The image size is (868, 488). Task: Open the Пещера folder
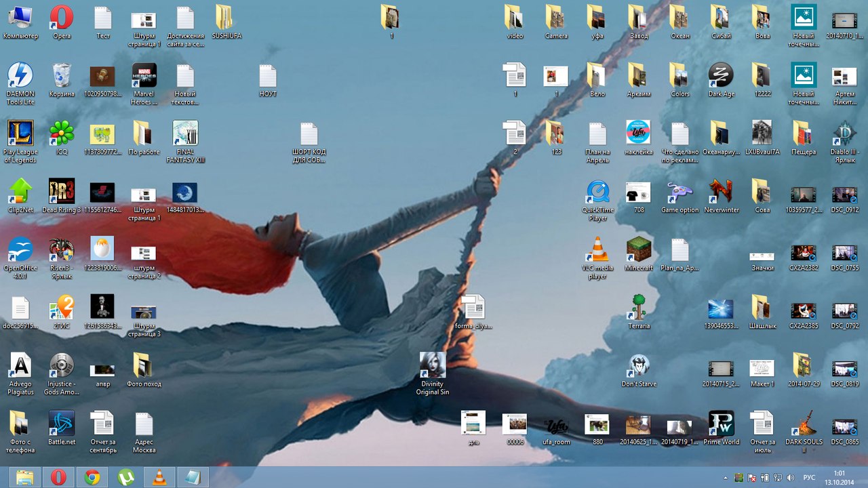click(804, 138)
